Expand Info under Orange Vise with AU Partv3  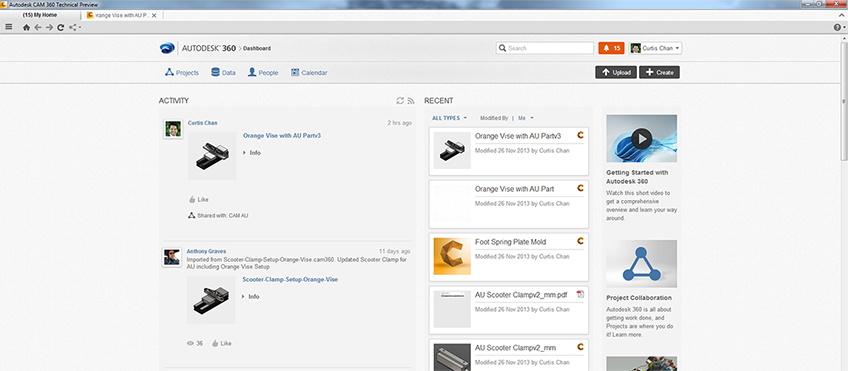[x=252, y=153]
